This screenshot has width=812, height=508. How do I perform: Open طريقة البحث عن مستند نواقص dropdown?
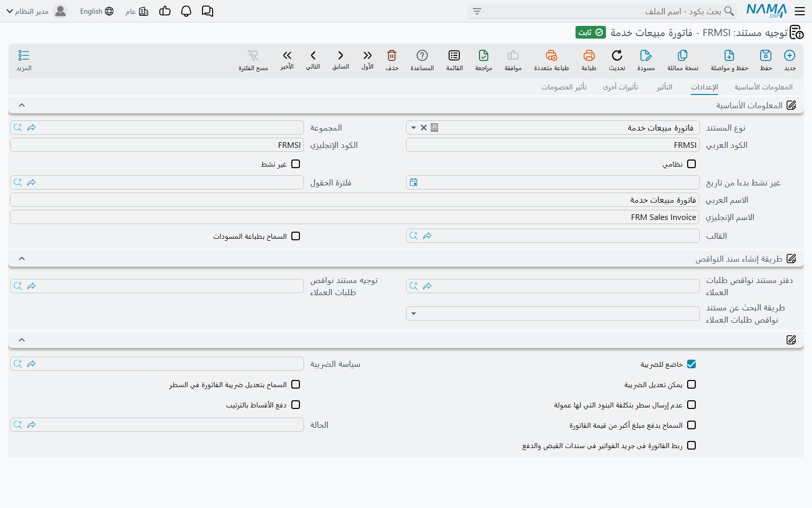pos(414,313)
